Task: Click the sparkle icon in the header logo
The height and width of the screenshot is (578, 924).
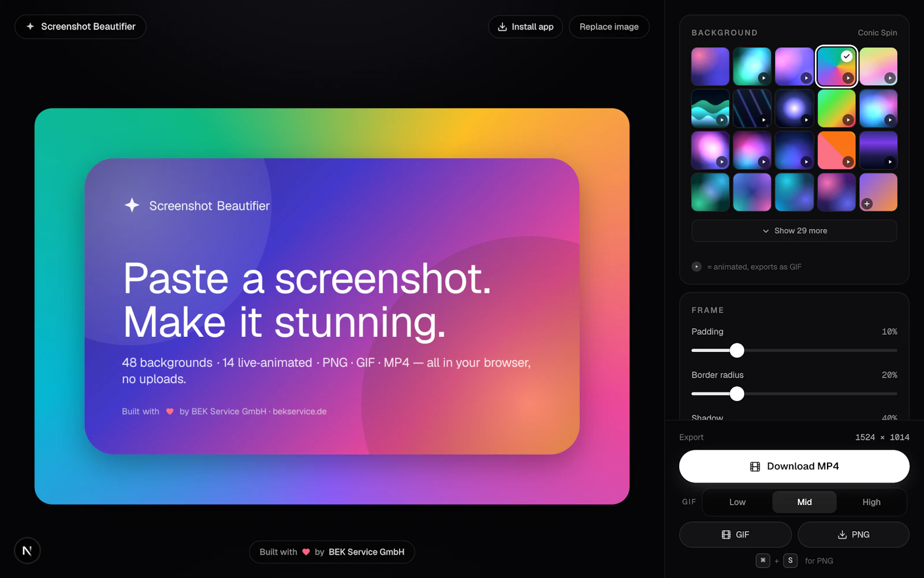Action: (30, 27)
